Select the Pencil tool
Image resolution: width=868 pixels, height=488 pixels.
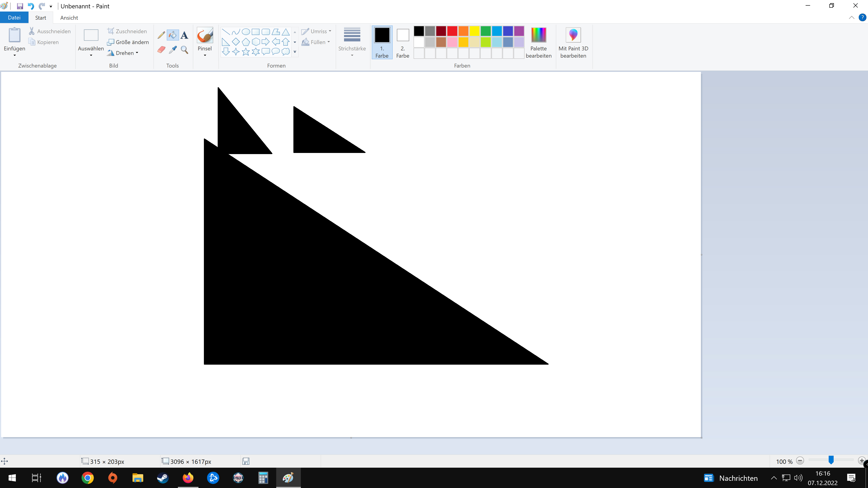[161, 35]
